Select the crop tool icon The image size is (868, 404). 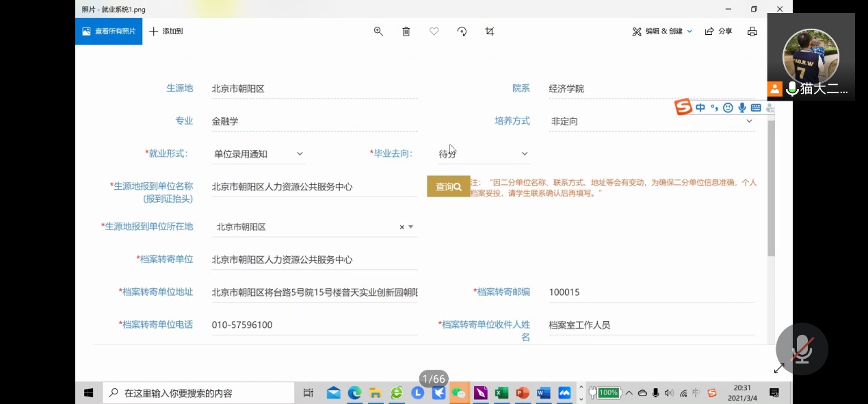coord(490,31)
